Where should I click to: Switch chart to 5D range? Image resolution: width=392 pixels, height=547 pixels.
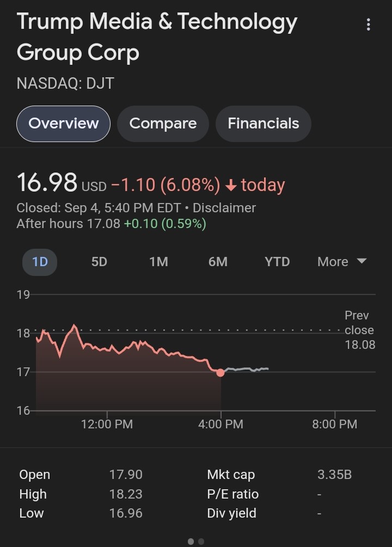[99, 262]
